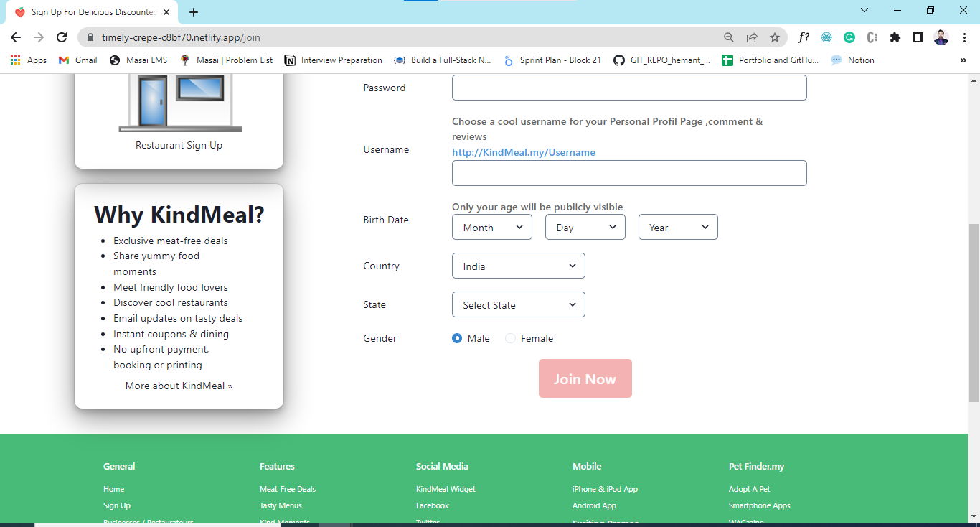This screenshot has width=980, height=527.
Task: Go back to the previous page
Action: coord(16,37)
